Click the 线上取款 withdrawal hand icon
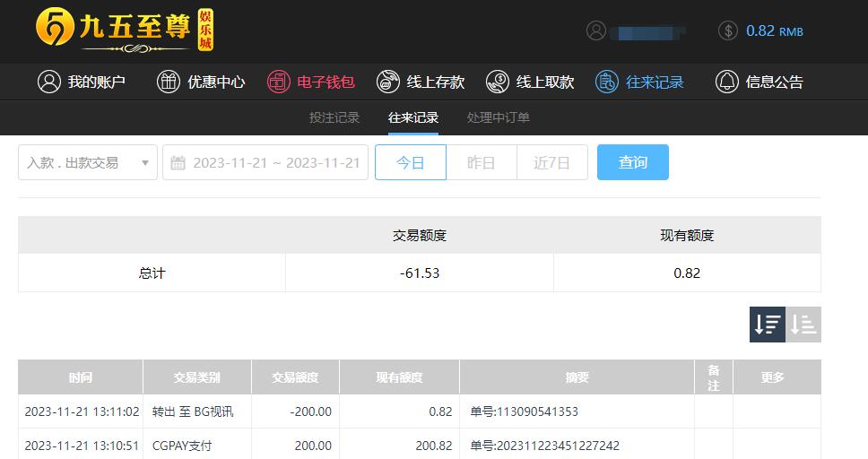 tap(498, 82)
